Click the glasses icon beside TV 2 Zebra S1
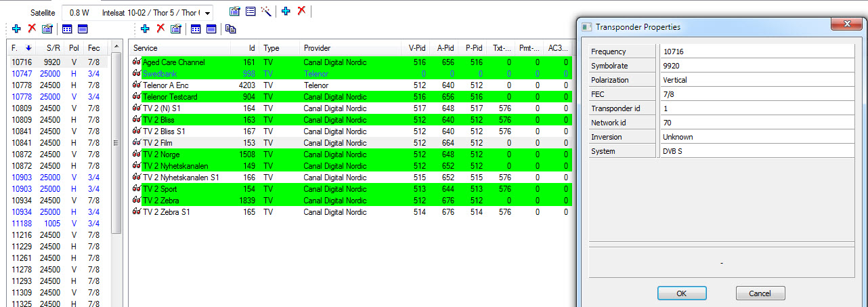 137,212
